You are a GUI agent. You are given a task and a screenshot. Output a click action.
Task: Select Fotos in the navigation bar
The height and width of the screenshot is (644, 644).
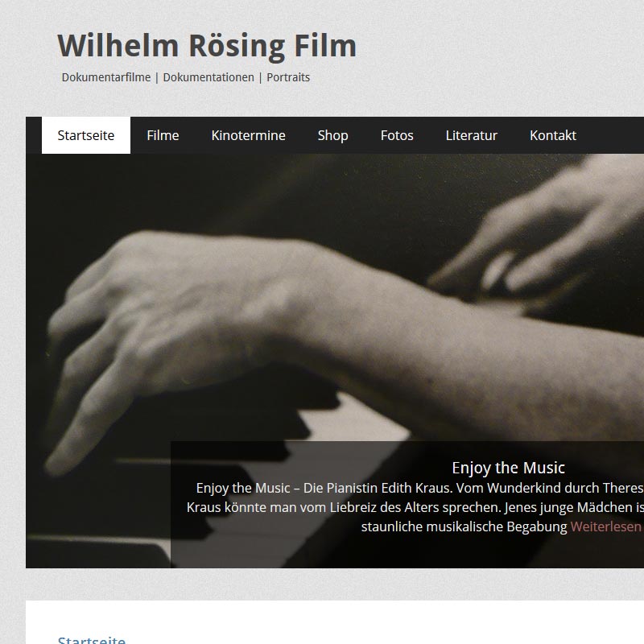point(397,135)
